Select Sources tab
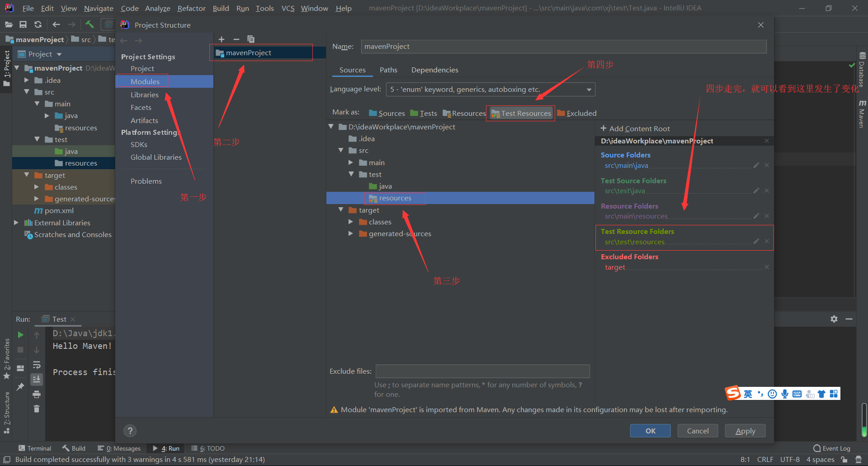Viewport: 868px width, 466px height. point(352,70)
